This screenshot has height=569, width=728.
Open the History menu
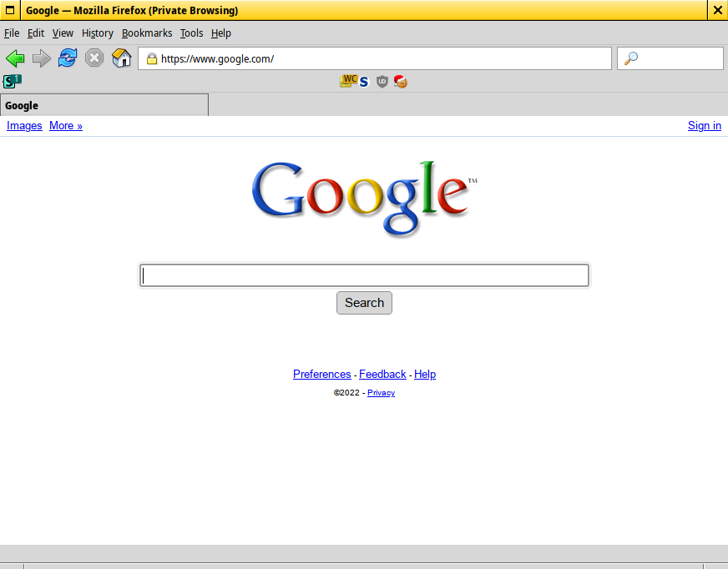coord(98,33)
